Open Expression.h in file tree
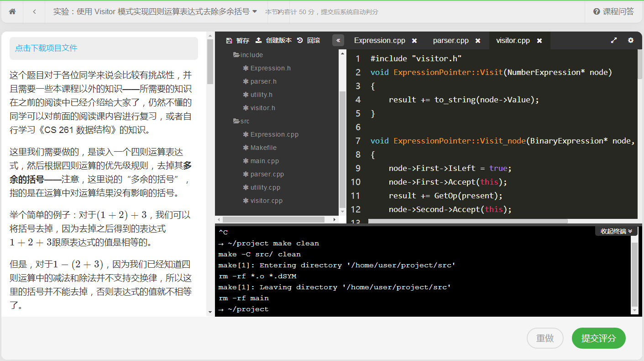The height and width of the screenshot is (361, 644). pos(270,68)
